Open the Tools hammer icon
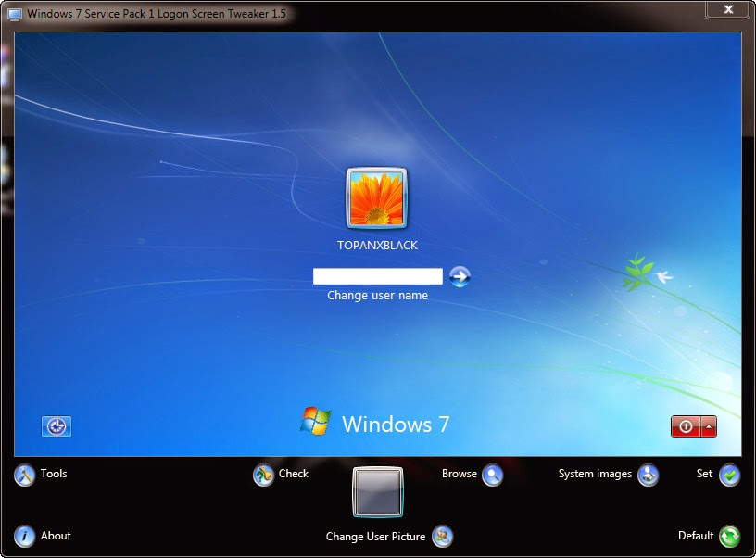This screenshot has width=756, height=558. coord(24,476)
